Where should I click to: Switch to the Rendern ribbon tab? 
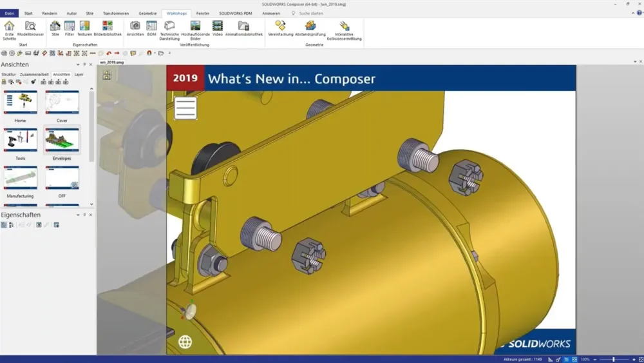click(x=50, y=13)
